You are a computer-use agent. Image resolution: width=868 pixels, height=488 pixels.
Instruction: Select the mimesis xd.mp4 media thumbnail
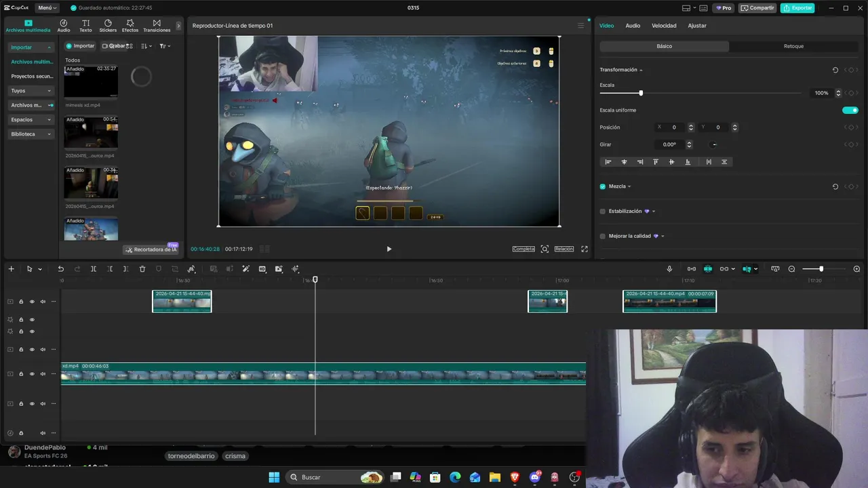click(x=91, y=81)
